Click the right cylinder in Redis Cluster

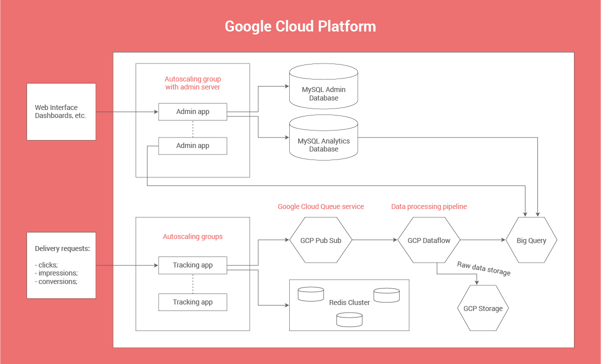[386, 295]
